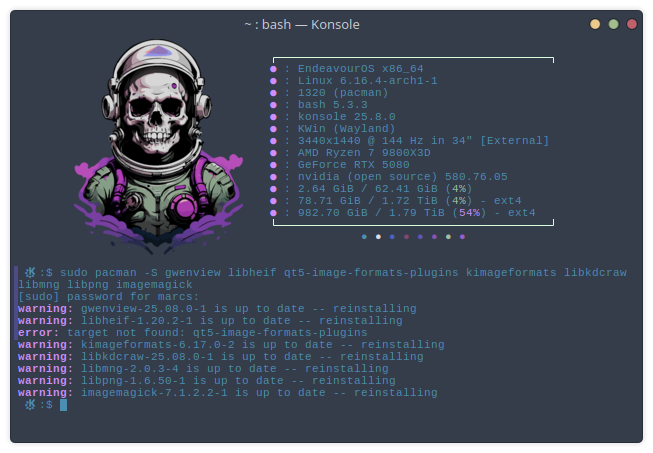The height and width of the screenshot is (453, 653).
Task: Click the yellow minimize window button
Action: [x=595, y=24]
